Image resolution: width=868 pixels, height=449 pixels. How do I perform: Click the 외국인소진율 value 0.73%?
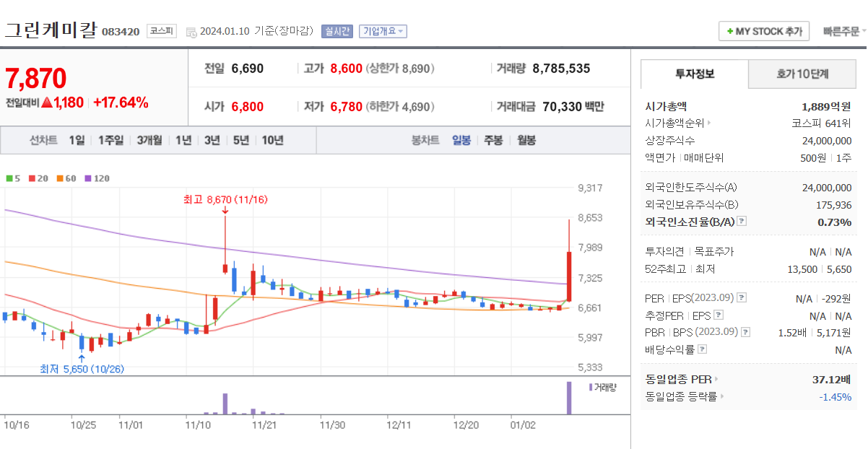834,222
